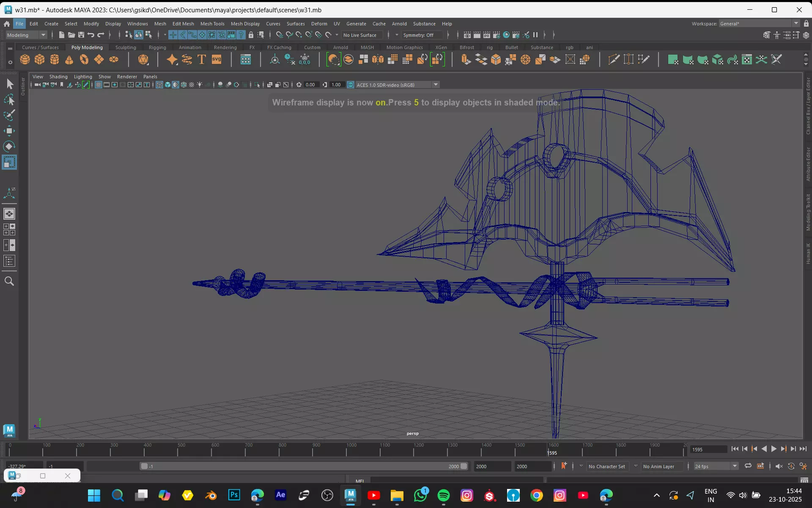The width and height of the screenshot is (812, 508).
Task: Open the No Anim Layer dropdown arrow
Action: click(636, 466)
